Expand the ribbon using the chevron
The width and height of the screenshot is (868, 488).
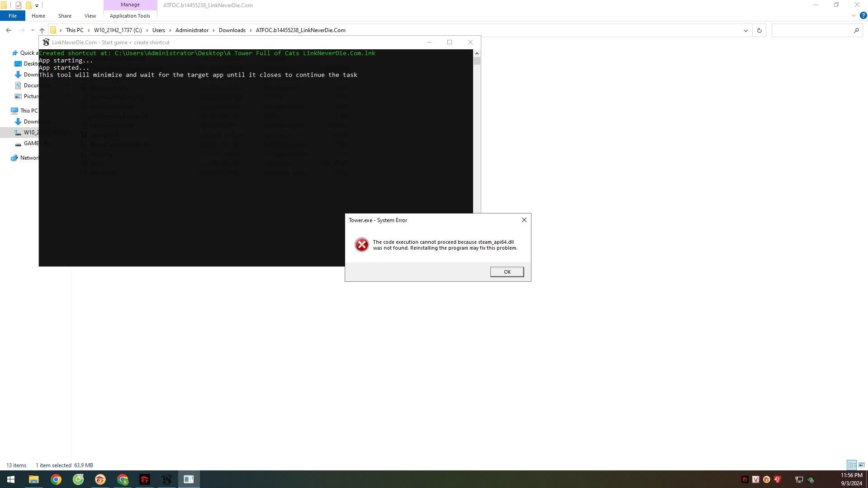point(853,16)
